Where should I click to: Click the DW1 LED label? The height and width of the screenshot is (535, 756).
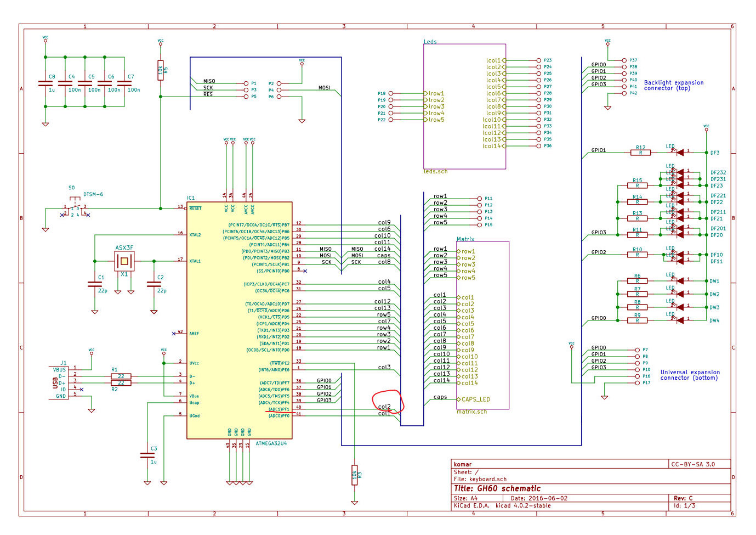(714, 281)
